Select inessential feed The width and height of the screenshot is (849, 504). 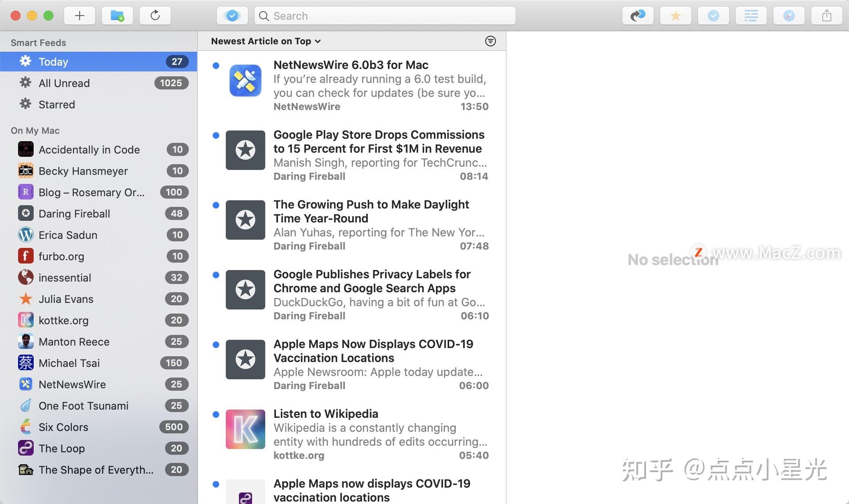click(x=99, y=278)
